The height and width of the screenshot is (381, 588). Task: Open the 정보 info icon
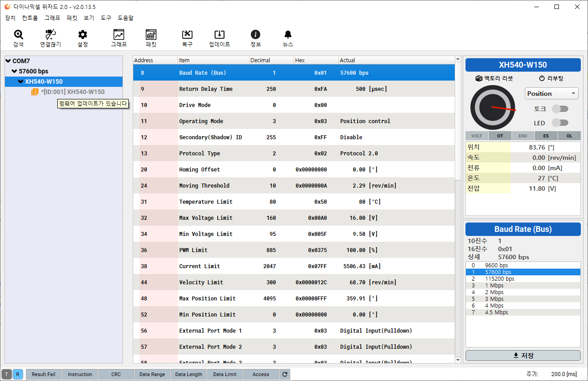[x=255, y=35]
